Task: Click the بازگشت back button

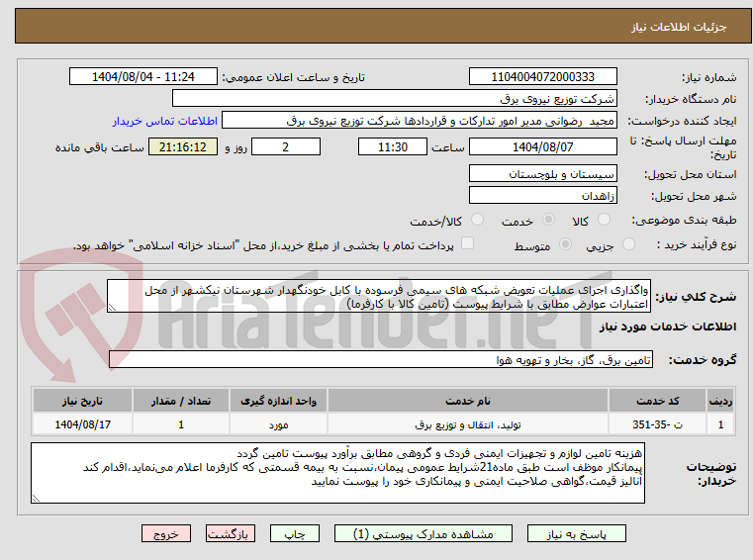Action: click(230, 533)
